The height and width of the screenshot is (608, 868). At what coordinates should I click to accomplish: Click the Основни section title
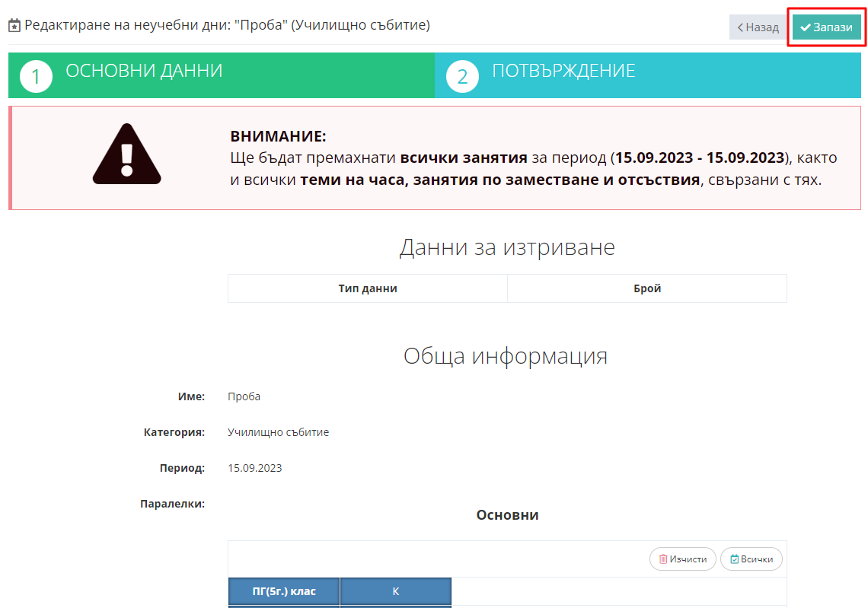(507, 515)
